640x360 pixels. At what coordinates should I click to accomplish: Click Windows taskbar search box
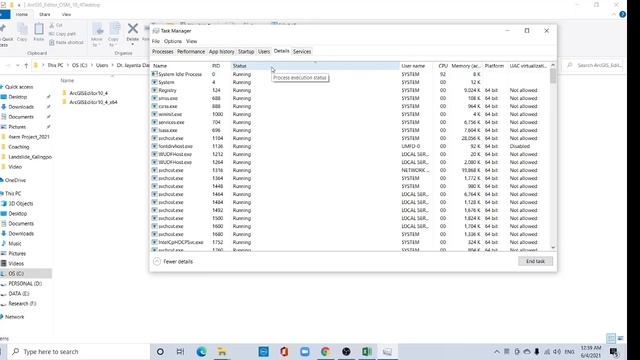(80, 352)
